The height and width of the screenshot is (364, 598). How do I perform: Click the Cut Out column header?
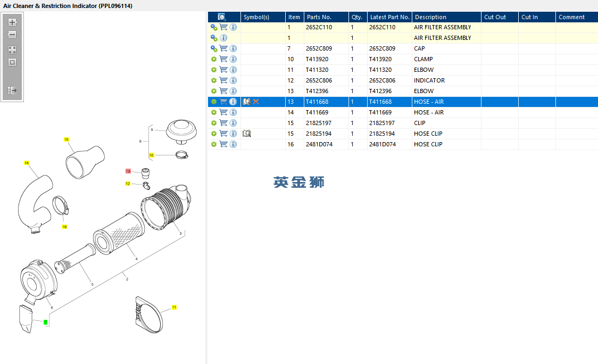point(500,17)
